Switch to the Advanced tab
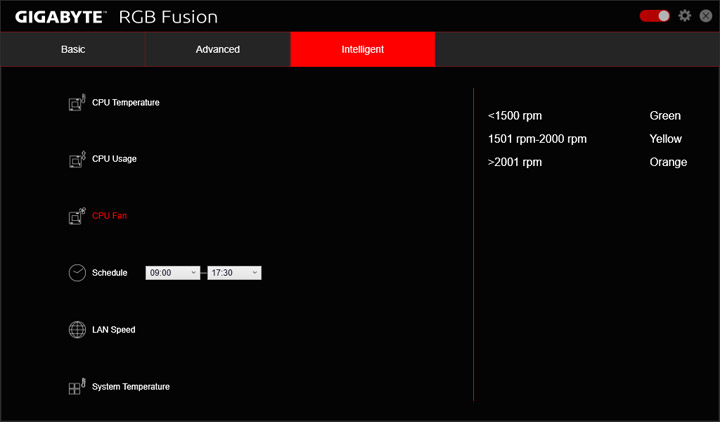This screenshot has width=720, height=422. 218,49
